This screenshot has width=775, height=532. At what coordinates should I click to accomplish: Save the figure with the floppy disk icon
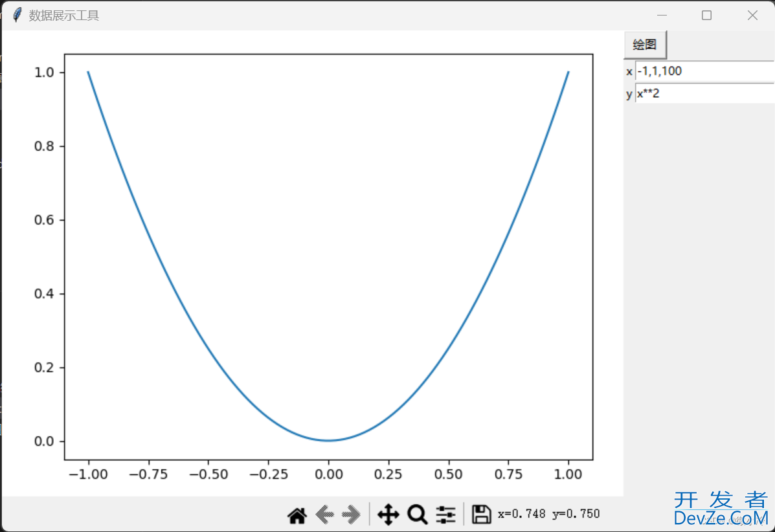pyautogui.click(x=481, y=515)
